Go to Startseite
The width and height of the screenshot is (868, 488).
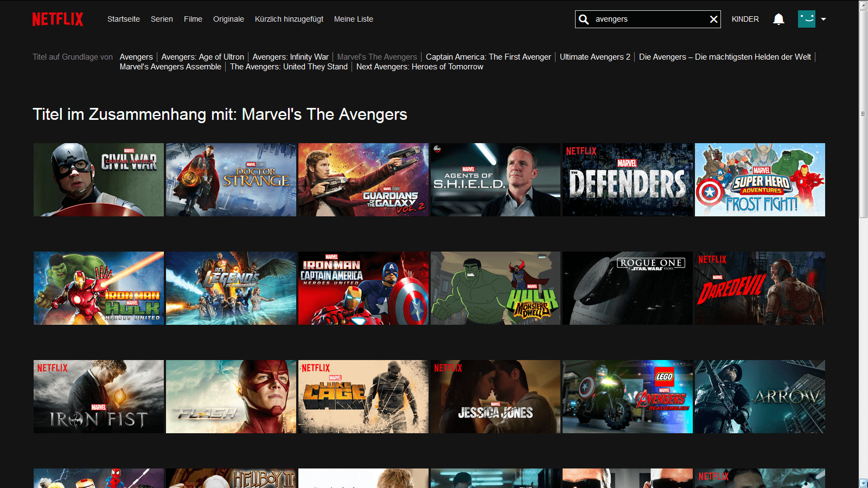coord(124,19)
